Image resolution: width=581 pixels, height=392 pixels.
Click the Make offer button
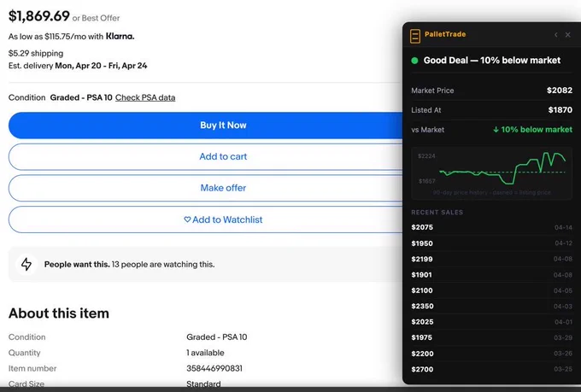[205, 188]
